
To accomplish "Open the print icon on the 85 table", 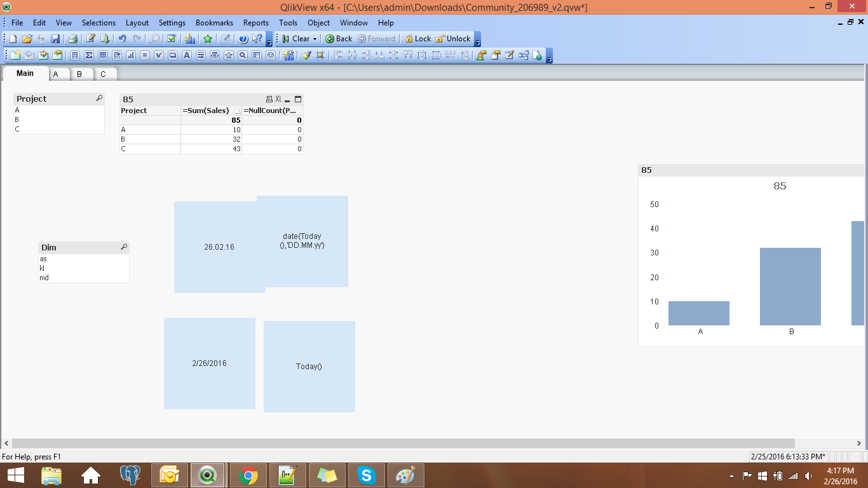I will [x=269, y=99].
